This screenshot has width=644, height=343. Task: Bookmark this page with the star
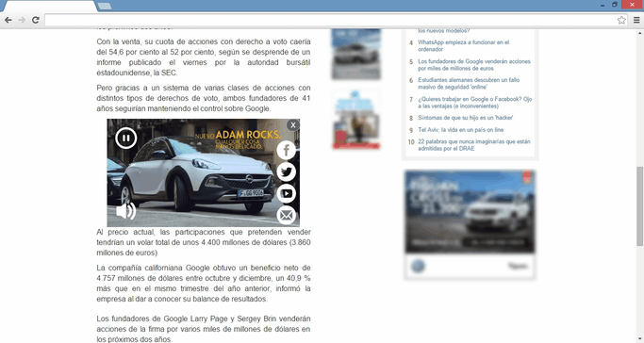pyautogui.click(x=621, y=20)
